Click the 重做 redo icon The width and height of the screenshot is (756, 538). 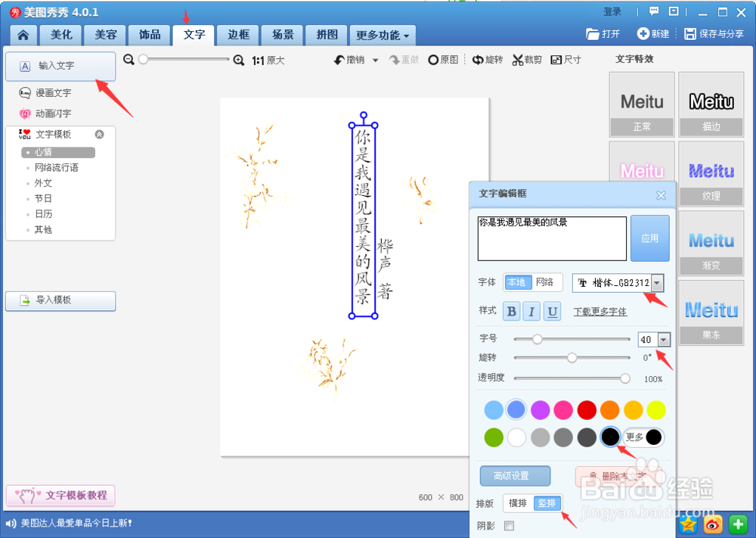point(395,60)
